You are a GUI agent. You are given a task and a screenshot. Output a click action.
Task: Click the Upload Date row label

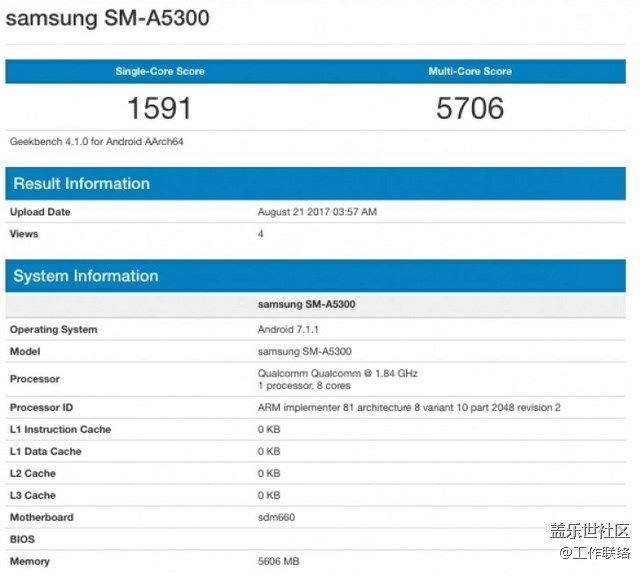[x=40, y=212]
